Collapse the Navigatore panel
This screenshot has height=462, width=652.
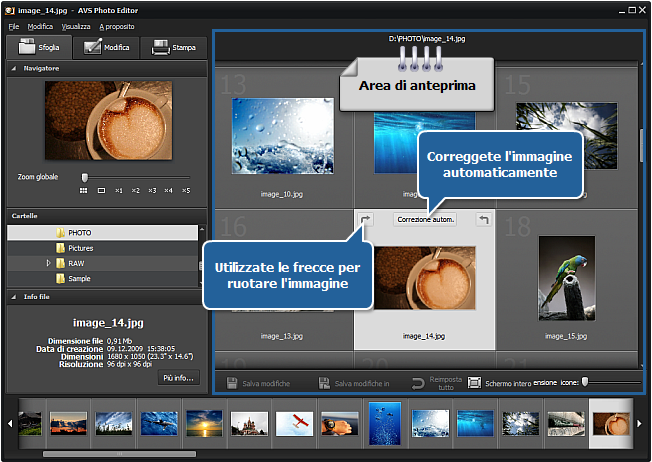(14, 68)
